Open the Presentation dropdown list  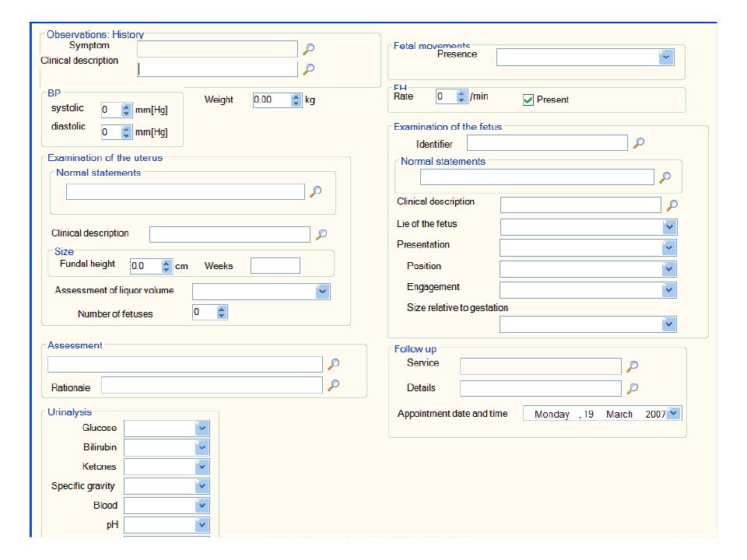pos(669,247)
